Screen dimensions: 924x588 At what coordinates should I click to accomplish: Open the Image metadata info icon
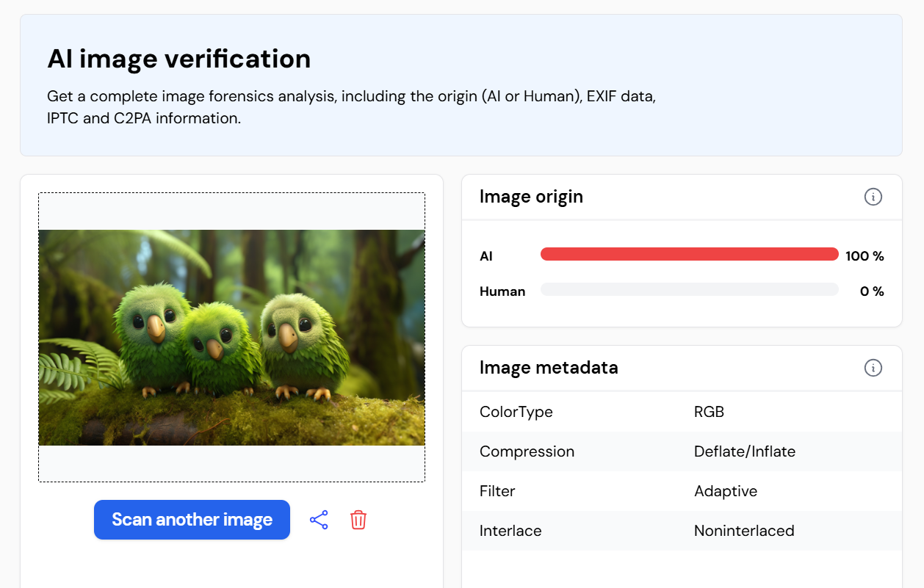pos(873,368)
